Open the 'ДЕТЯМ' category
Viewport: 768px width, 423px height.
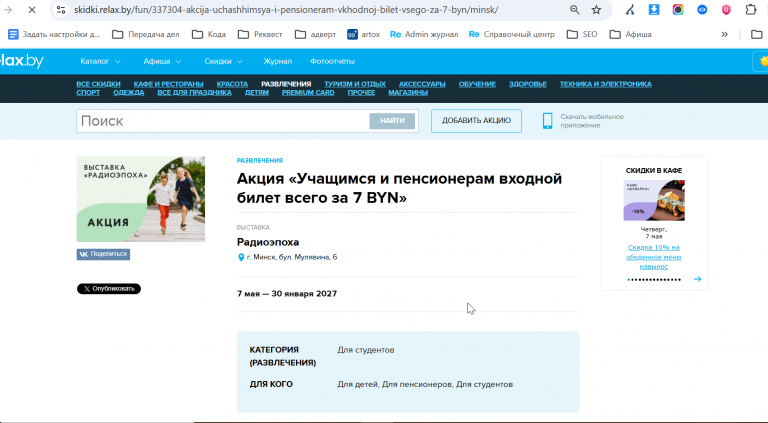tap(257, 93)
